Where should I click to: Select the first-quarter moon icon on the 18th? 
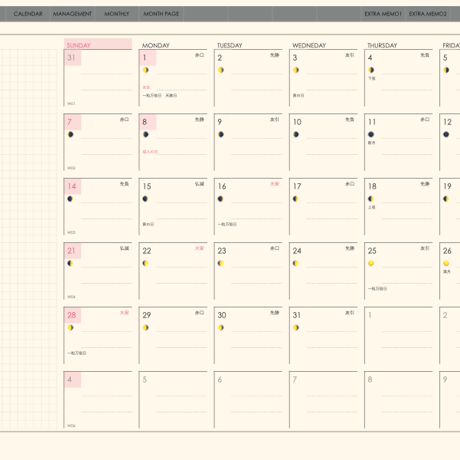[x=371, y=199]
